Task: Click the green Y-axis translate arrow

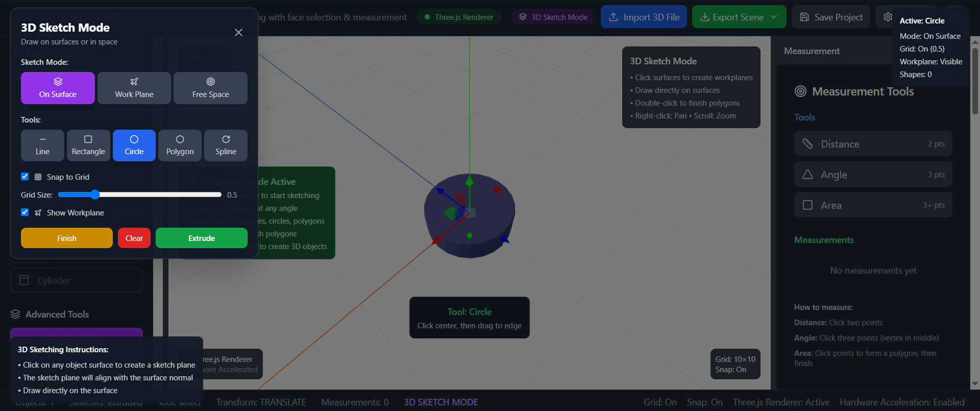Action: [x=470, y=181]
